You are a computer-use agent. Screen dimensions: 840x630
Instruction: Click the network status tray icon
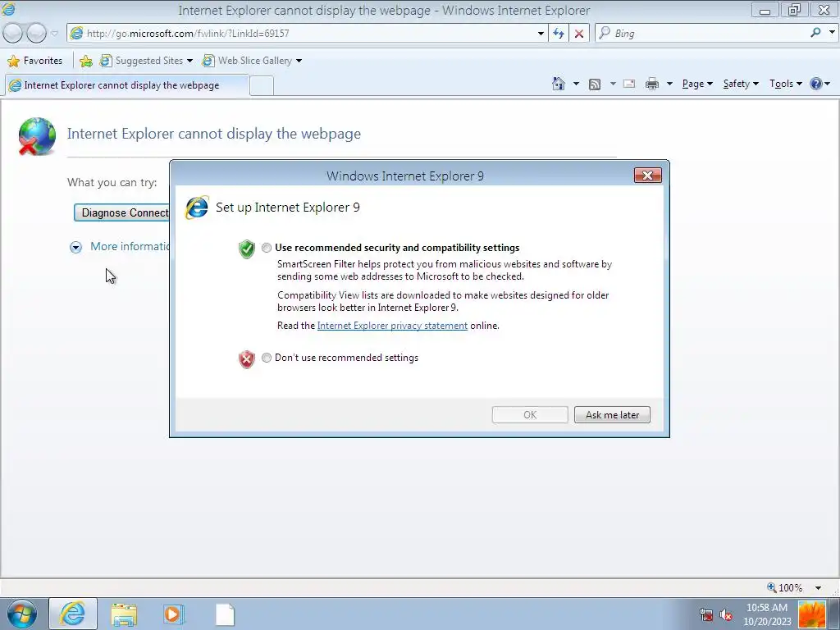pos(706,614)
